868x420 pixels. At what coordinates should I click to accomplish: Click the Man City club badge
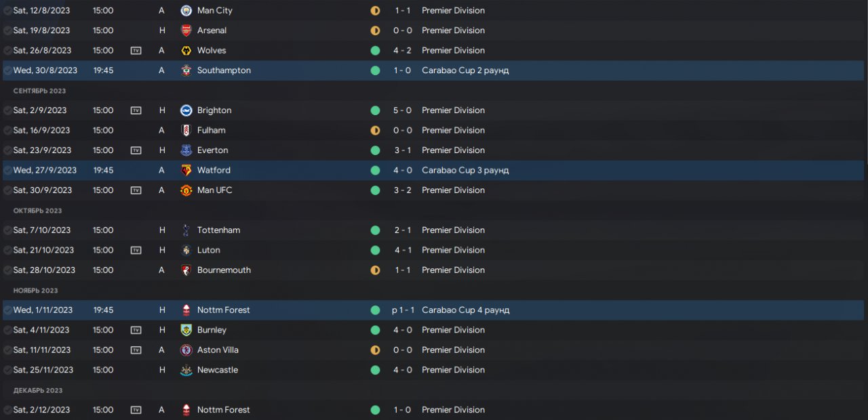(186, 11)
